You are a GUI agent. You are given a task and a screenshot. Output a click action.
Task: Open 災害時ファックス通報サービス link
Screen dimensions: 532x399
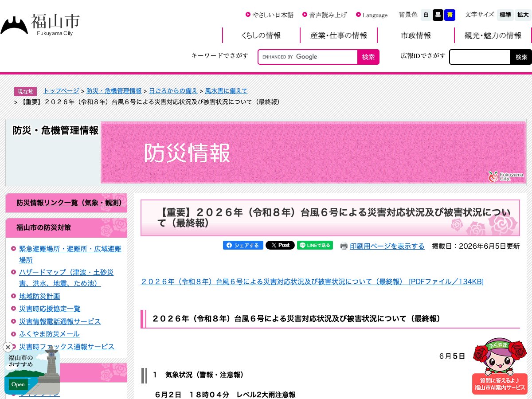click(66, 347)
